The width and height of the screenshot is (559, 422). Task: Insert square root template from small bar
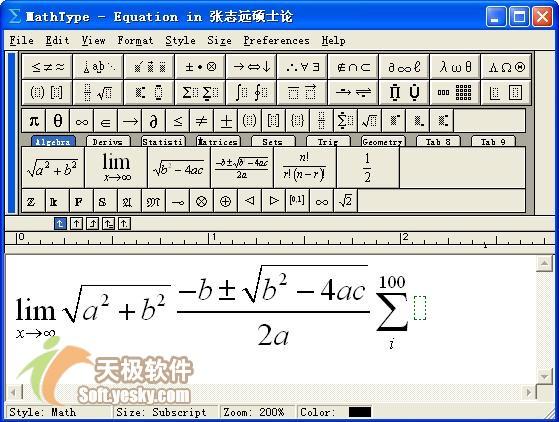coord(370,121)
